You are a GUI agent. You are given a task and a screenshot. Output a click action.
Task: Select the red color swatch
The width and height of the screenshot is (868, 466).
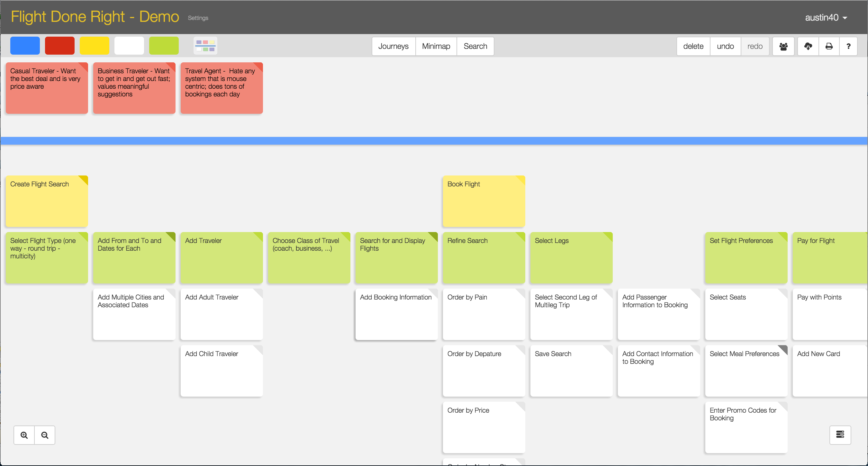59,46
